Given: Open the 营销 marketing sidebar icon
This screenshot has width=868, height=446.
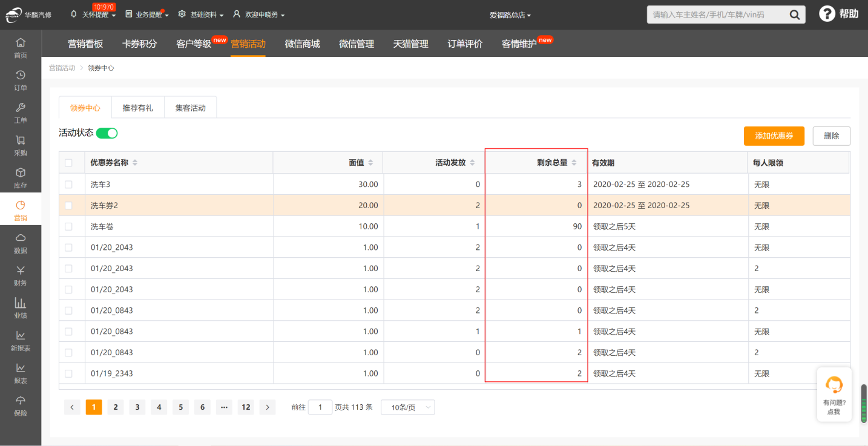Looking at the screenshot, I should click(21, 209).
